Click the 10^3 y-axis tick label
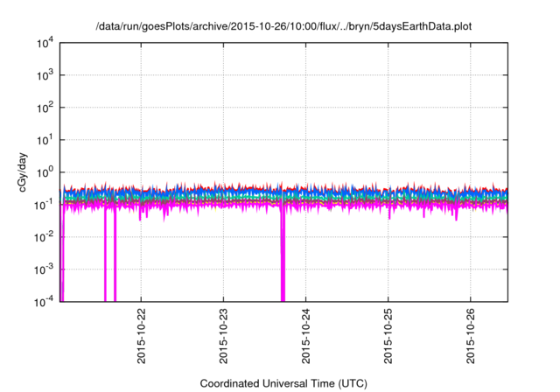Screen dimensions: 560x392 [x=45, y=75]
